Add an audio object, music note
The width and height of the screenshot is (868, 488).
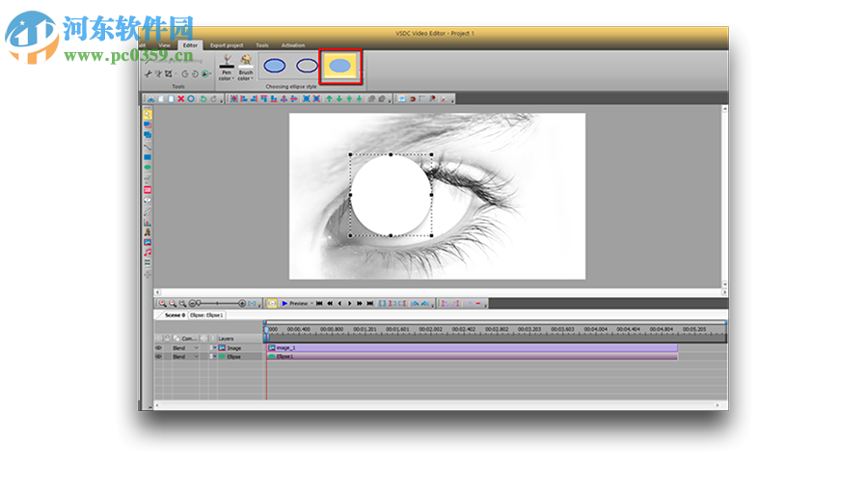click(x=148, y=253)
